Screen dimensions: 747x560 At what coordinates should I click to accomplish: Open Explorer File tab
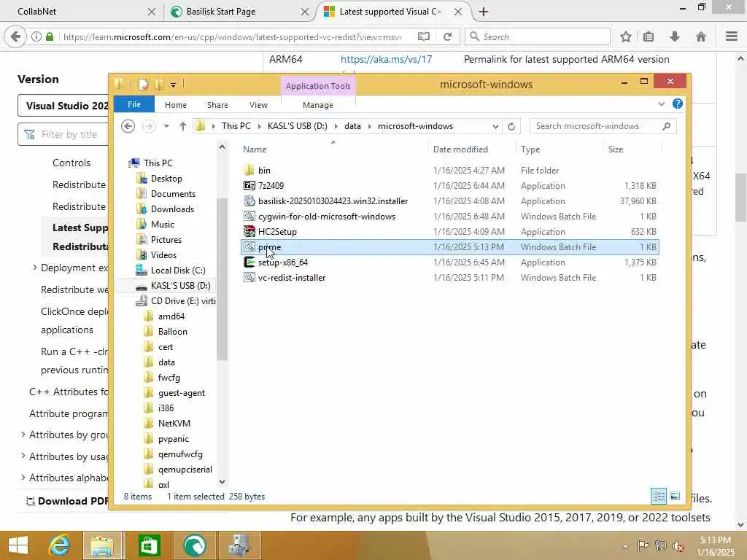coord(134,104)
